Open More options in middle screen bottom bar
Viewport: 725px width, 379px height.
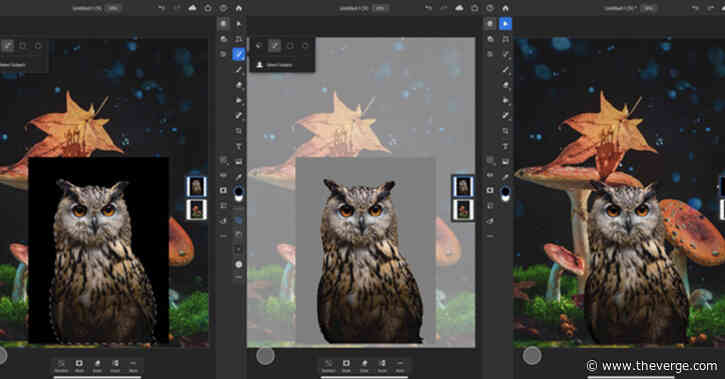400,366
